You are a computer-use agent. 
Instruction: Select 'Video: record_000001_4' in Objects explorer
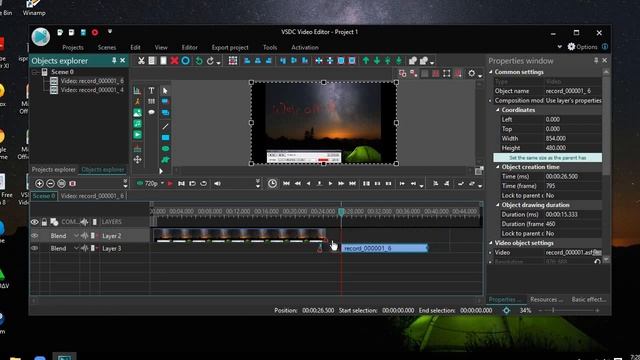point(91,90)
